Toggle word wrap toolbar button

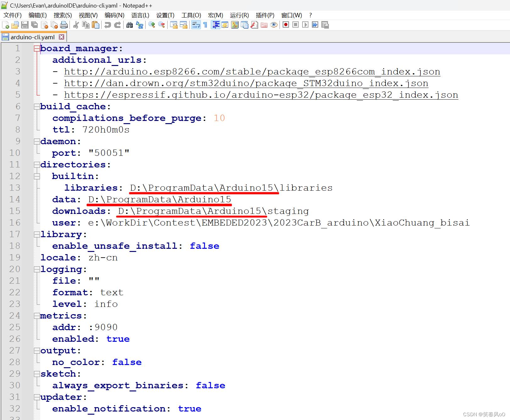coord(196,25)
